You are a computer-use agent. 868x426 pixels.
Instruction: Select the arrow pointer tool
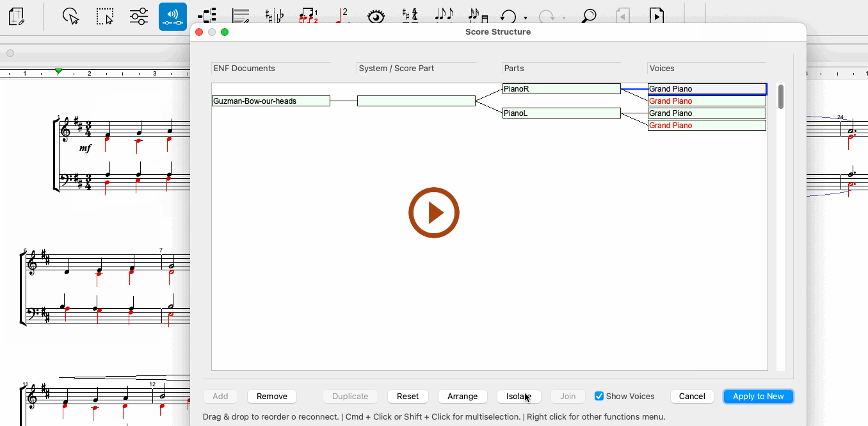tap(71, 16)
